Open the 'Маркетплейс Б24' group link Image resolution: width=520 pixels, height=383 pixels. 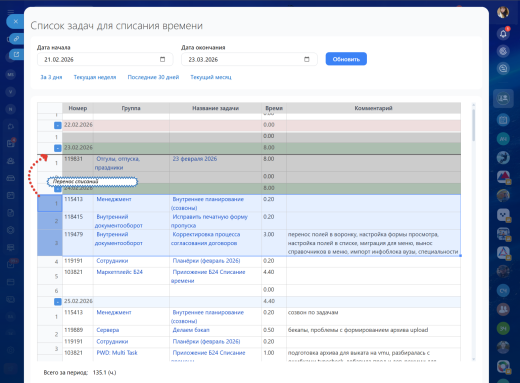(x=119, y=272)
